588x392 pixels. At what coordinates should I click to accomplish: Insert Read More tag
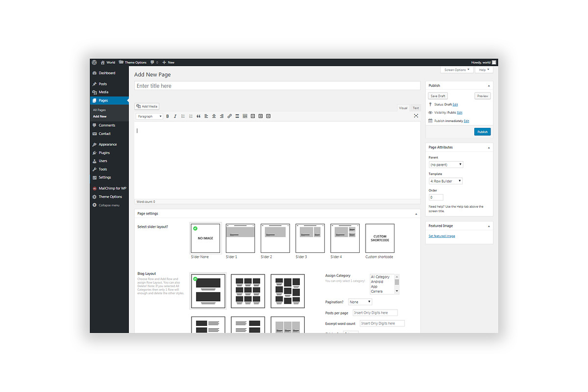237,116
